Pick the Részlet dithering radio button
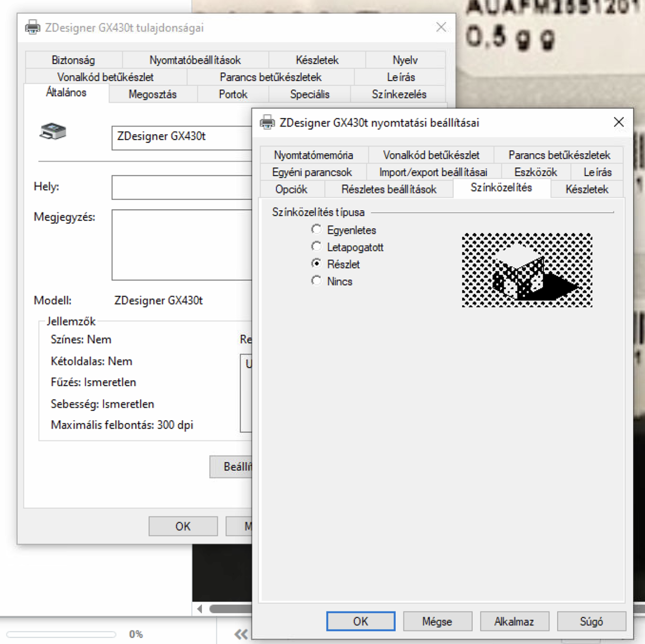 click(x=316, y=263)
